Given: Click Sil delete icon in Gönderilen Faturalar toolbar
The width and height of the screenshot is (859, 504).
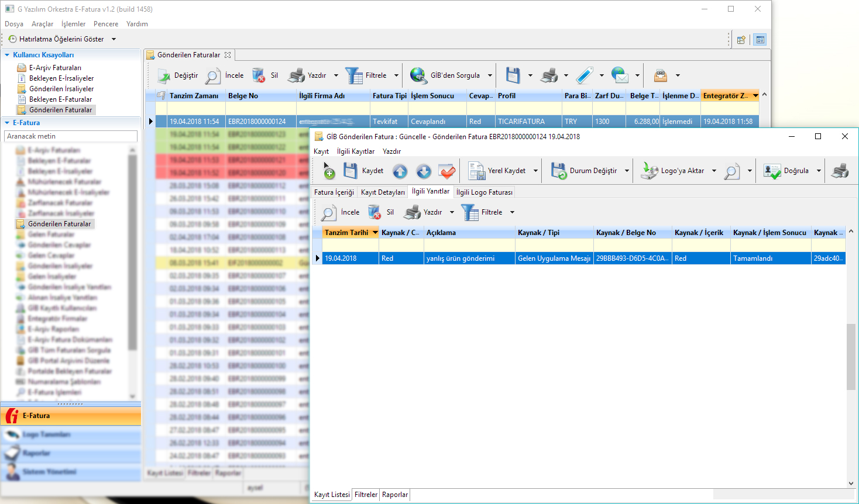Looking at the screenshot, I should coord(259,75).
